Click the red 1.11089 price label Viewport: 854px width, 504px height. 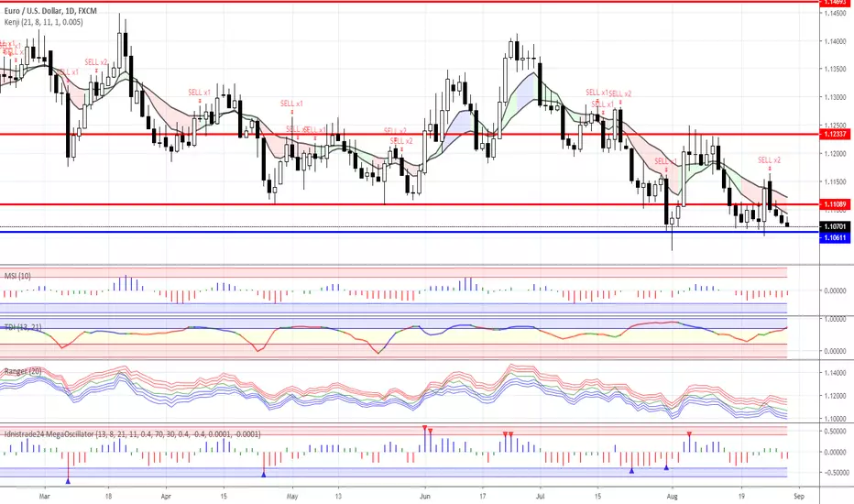point(835,204)
